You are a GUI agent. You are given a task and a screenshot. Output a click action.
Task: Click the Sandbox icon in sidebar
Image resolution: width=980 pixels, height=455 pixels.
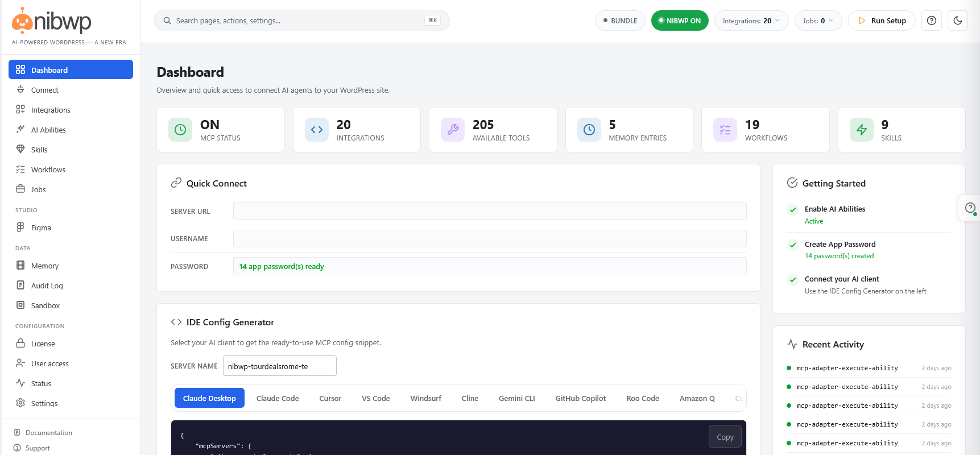pos(20,305)
